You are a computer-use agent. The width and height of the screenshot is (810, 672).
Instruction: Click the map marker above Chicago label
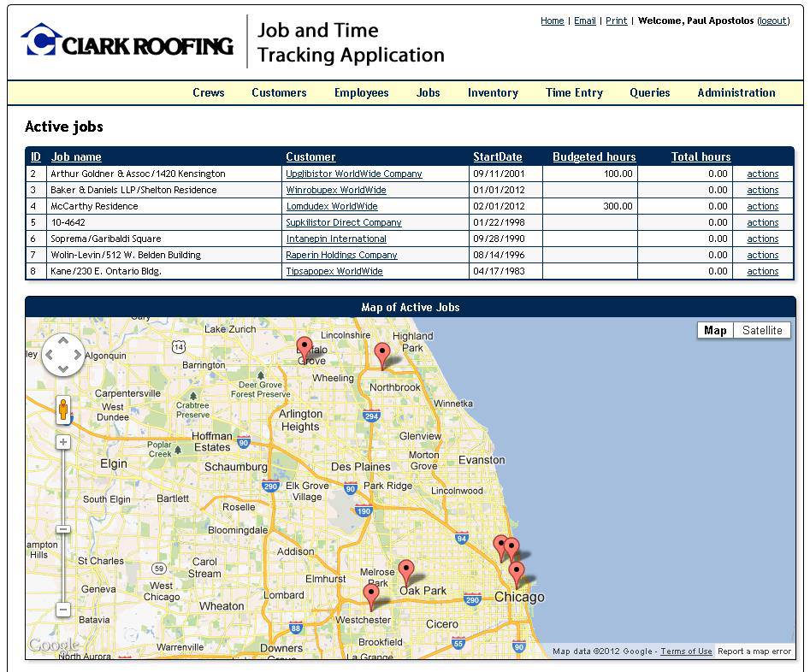pyautogui.click(x=517, y=575)
